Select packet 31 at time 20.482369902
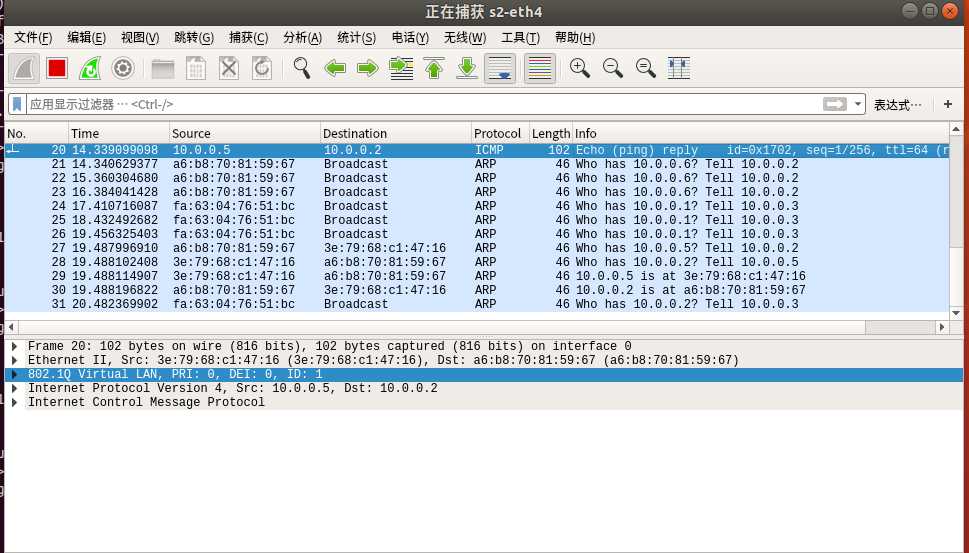This screenshot has width=969, height=553. (477, 304)
